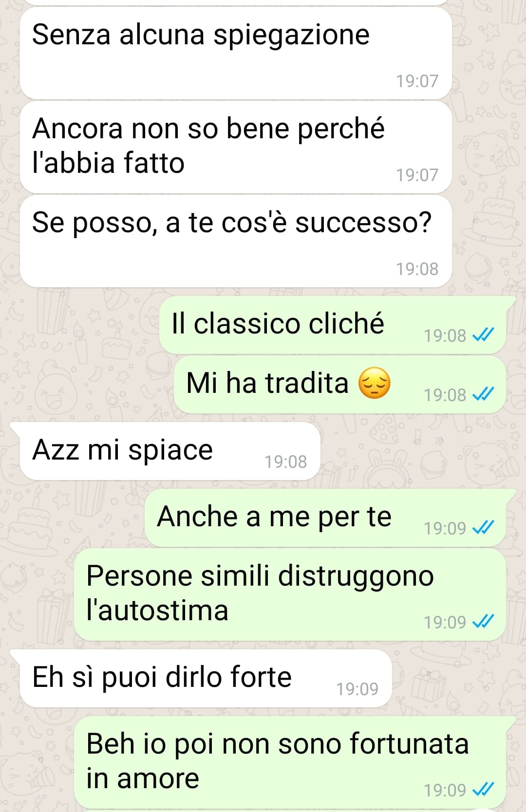Select the 'Azz mi spiace' message
The width and height of the screenshot is (526, 812).
pyautogui.click(x=169, y=451)
